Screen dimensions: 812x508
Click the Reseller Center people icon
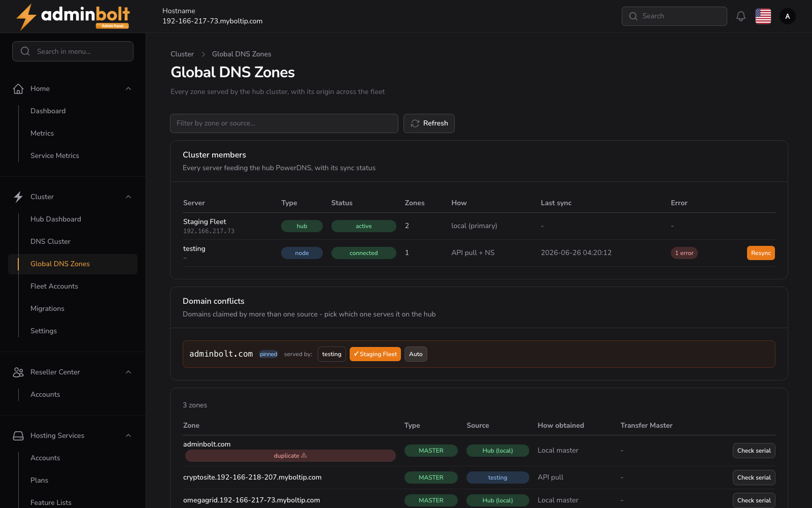[18, 372]
